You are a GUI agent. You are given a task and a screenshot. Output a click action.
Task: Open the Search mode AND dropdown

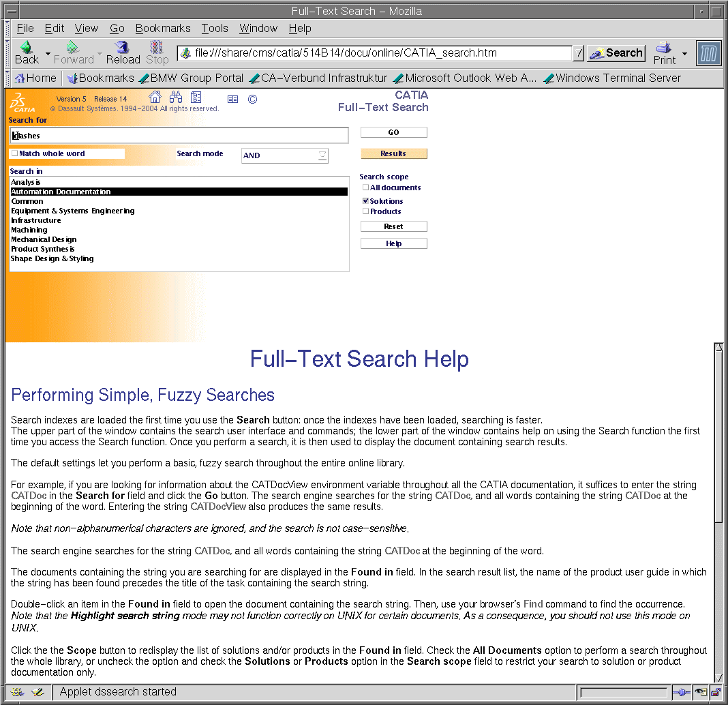[285, 155]
